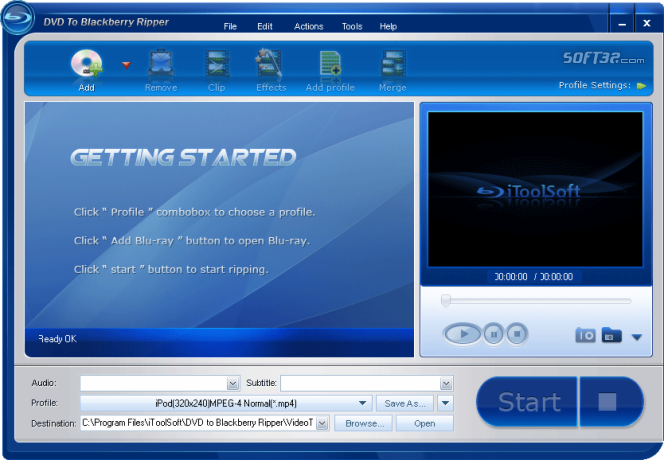Stop the preview playback
Image resolution: width=664 pixels, height=460 pixels.
point(517,334)
